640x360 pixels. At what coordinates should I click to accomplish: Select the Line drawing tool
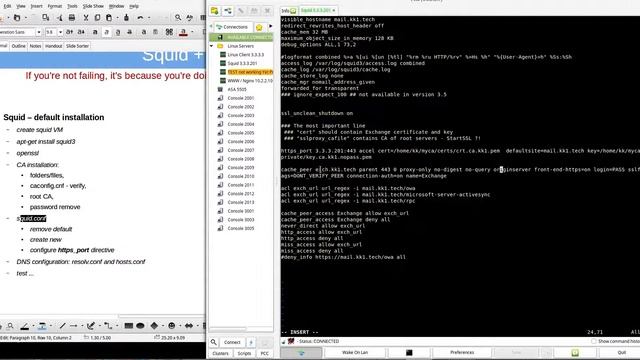click(62, 326)
